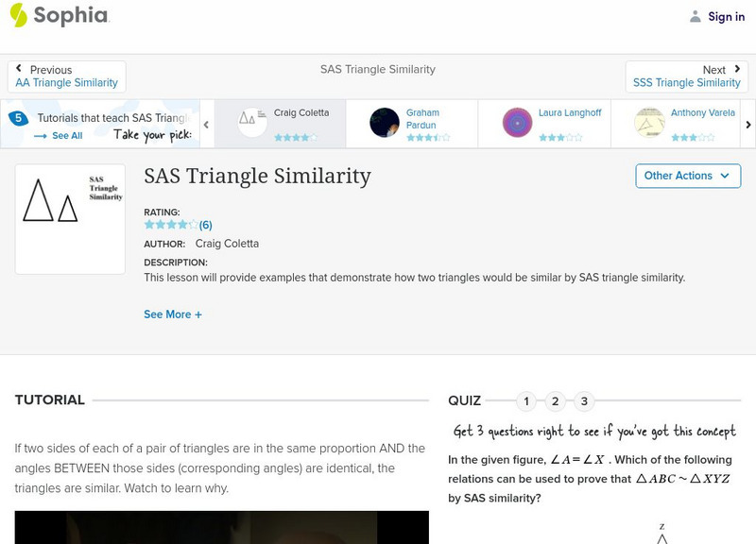Click the Sign in link
Screen dimensions: 756x544
[726, 17]
